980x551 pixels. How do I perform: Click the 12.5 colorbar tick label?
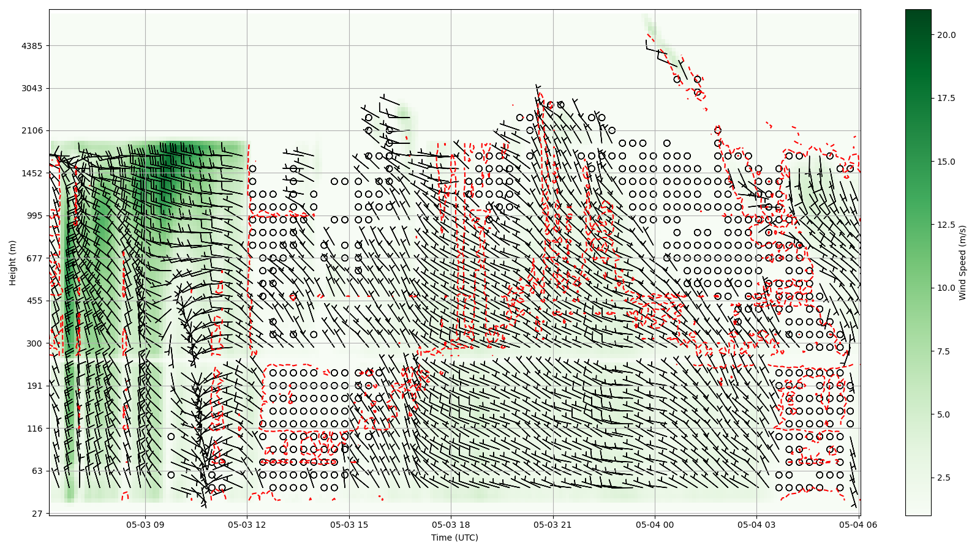(x=946, y=225)
